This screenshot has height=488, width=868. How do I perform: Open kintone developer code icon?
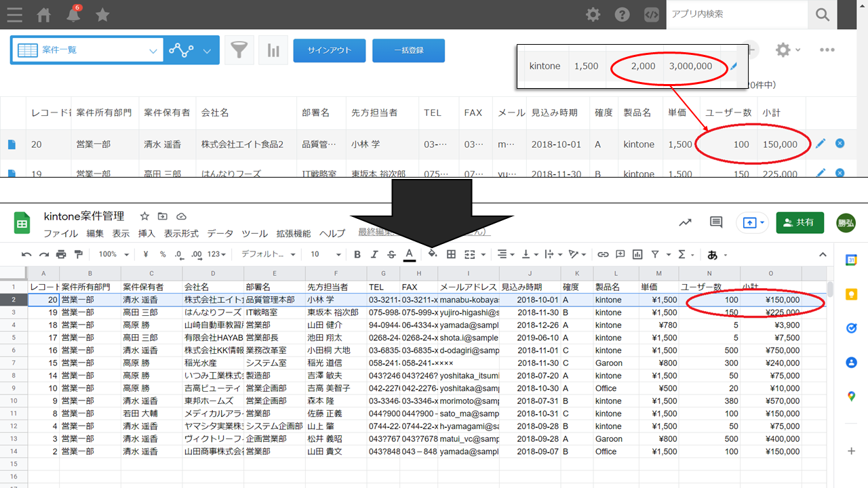(x=651, y=14)
